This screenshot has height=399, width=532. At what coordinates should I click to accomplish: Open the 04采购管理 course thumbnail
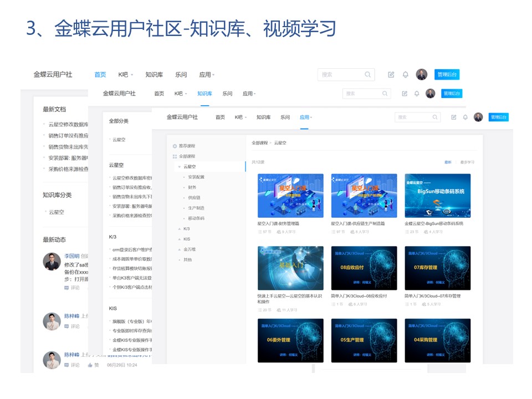point(438,341)
